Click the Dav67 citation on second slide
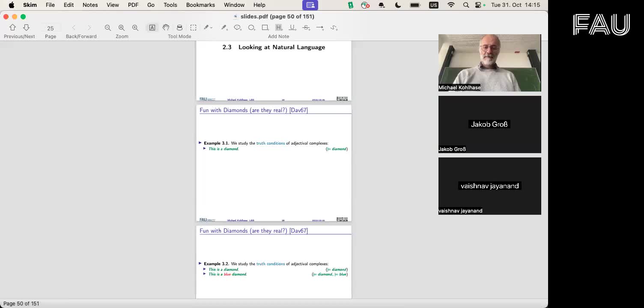The width and height of the screenshot is (644, 308). point(298,110)
